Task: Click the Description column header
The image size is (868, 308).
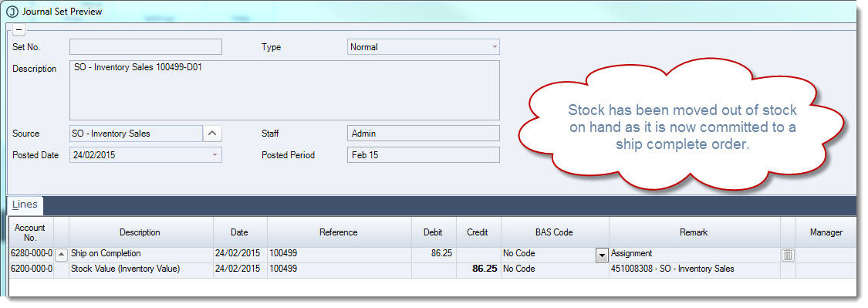Action: pyautogui.click(x=140, y=232)
